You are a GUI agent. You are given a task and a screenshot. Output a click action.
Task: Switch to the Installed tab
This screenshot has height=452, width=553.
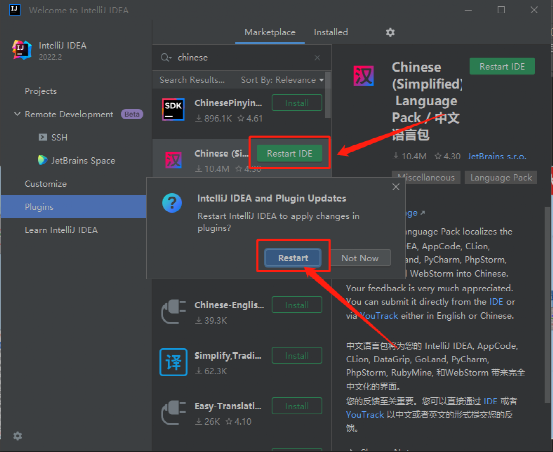pyautogui.click(x=331, y=32)
